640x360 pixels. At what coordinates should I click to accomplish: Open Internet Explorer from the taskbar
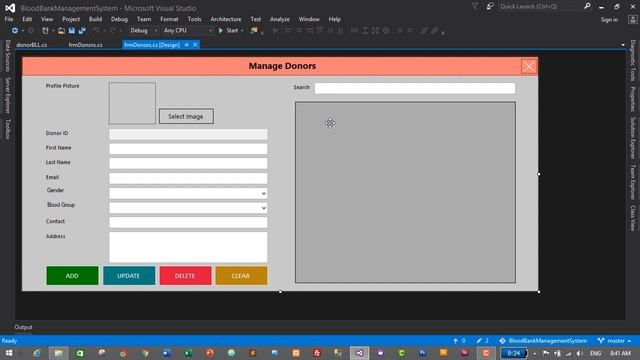pyautogui.click(x=37, y=353)
